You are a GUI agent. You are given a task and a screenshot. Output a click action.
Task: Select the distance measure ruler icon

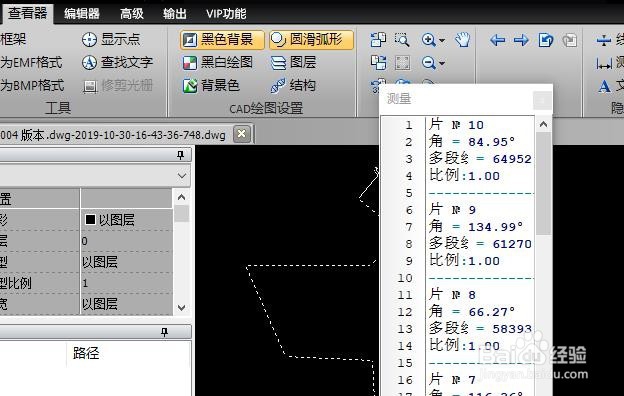click(604, 63)
